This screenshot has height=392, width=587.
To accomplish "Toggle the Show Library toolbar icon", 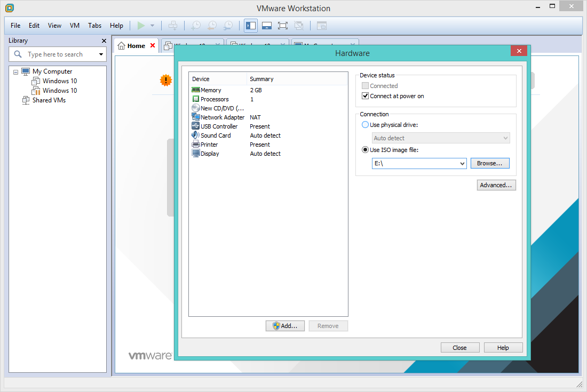I will [x=251, y=26].
